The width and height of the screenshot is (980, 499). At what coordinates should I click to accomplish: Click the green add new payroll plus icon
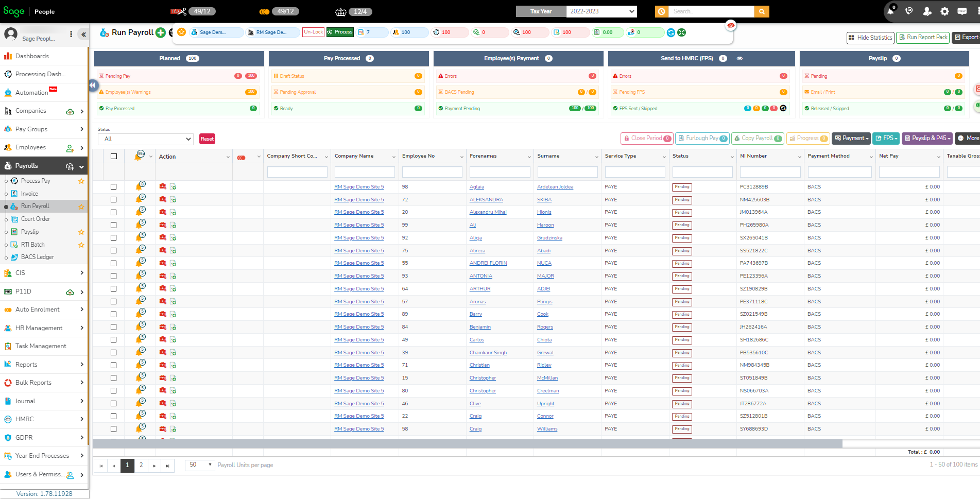(161, 32)
